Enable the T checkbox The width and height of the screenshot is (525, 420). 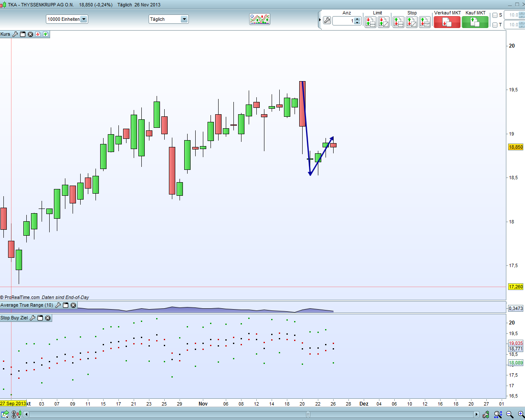(495, 25)
